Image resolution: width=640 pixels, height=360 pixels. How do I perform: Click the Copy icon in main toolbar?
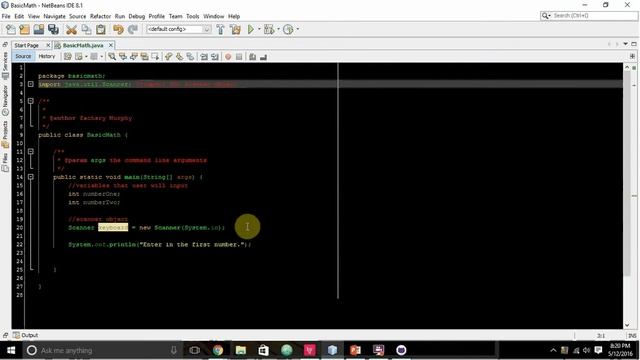(x=86, y=29)
